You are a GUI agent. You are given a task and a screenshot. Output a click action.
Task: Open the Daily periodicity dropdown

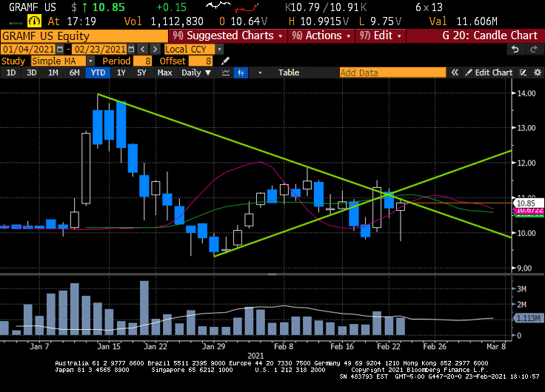tap(196, 72)
